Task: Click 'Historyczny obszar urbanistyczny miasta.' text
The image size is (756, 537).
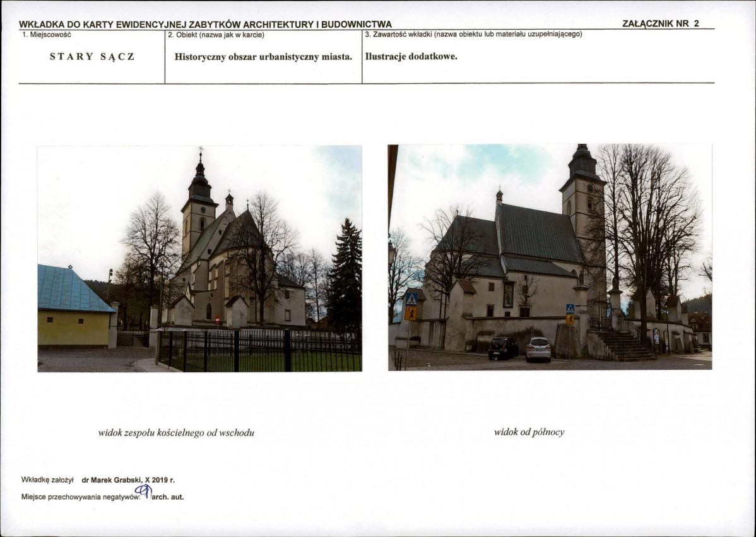Action: [x=263, y=57]
